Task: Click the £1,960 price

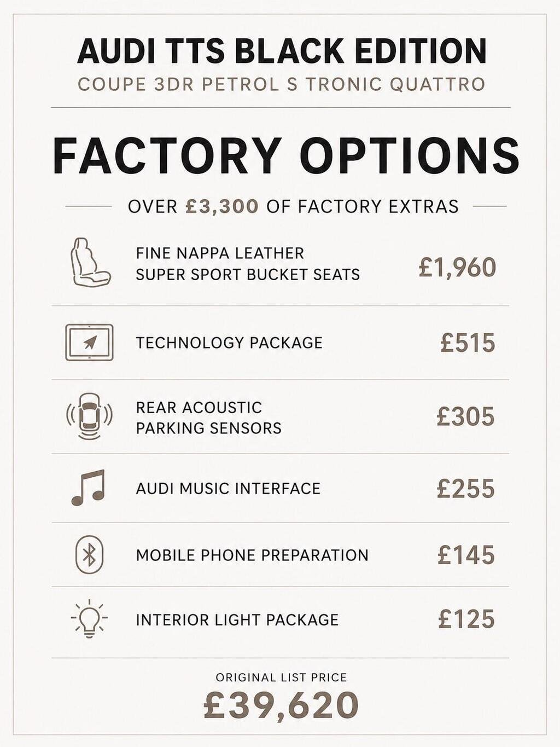Action: coord(457,268)
